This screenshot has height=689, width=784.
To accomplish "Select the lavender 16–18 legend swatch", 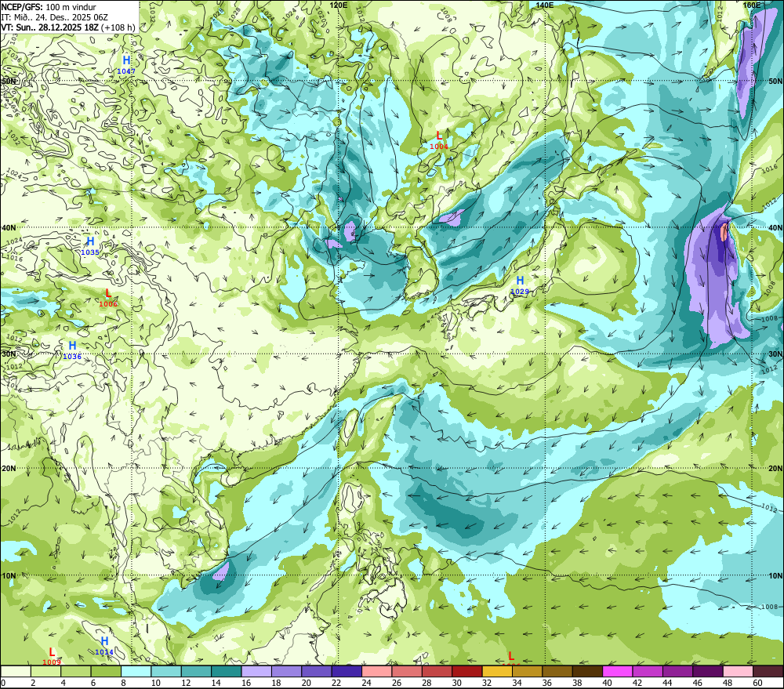I will pyautogui.click(x=256, y=671).
